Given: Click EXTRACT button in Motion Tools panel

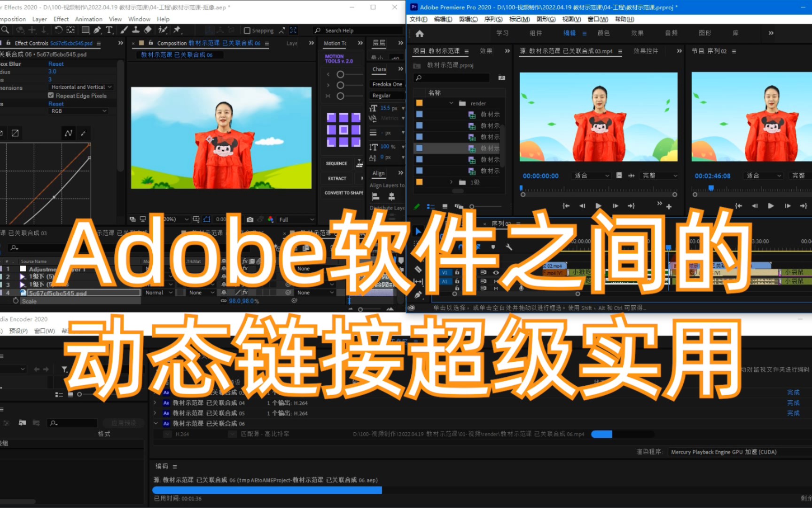Looking at the screenshot, I should pos(337,179).
